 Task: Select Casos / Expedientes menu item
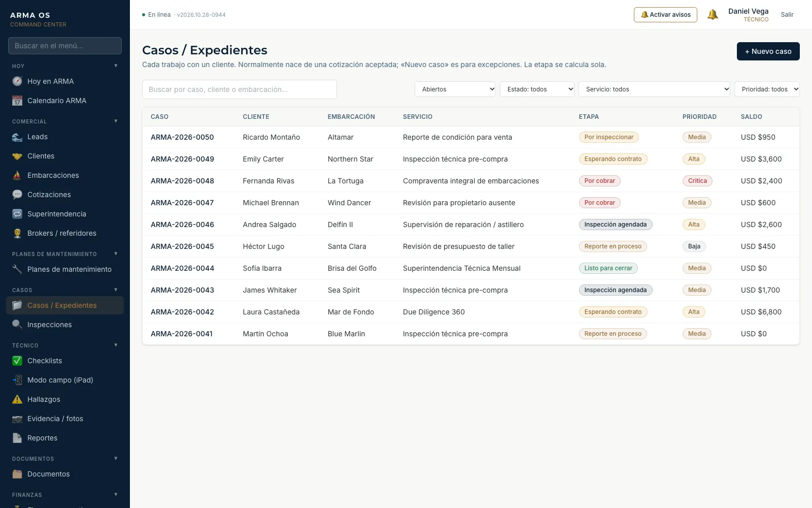click(x=65, y=305)
